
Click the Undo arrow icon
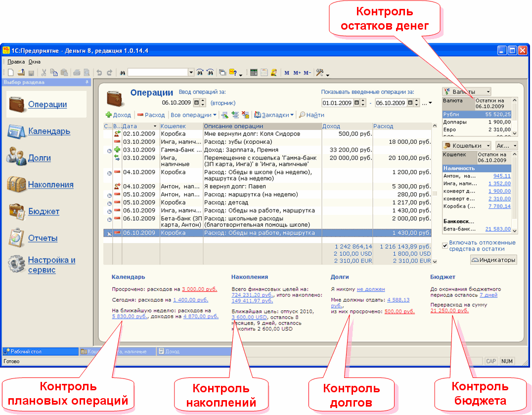[x=99, y=72]
